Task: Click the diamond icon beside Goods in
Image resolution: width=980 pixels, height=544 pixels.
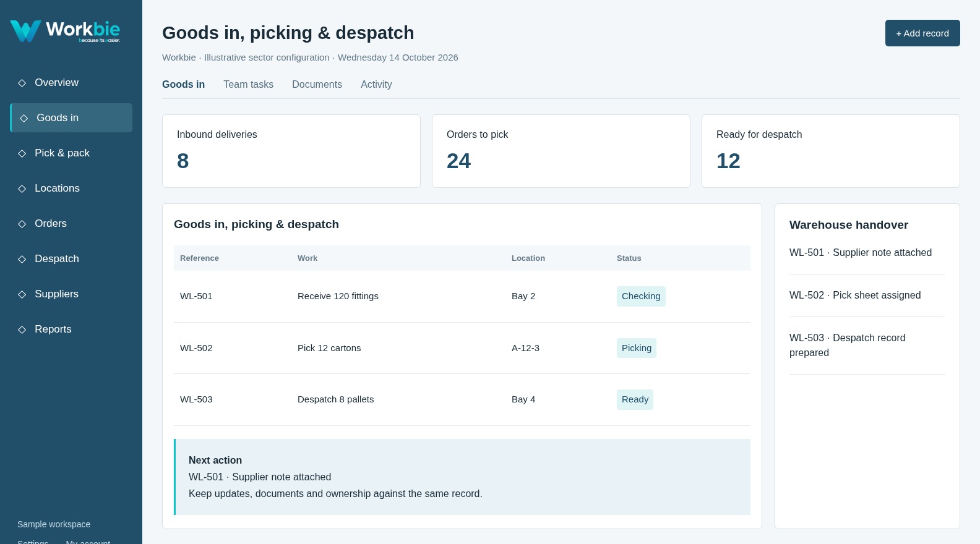Action: (x=24, y=118)
